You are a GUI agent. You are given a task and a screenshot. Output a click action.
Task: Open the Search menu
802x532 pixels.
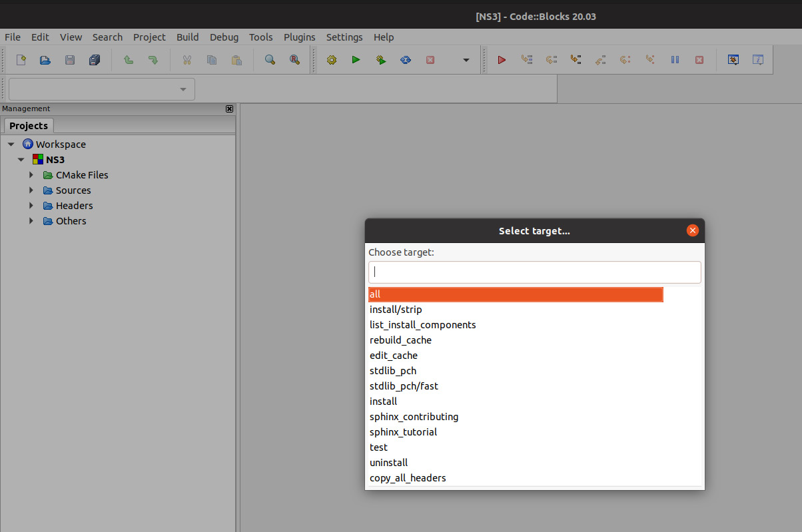(107, 37)
